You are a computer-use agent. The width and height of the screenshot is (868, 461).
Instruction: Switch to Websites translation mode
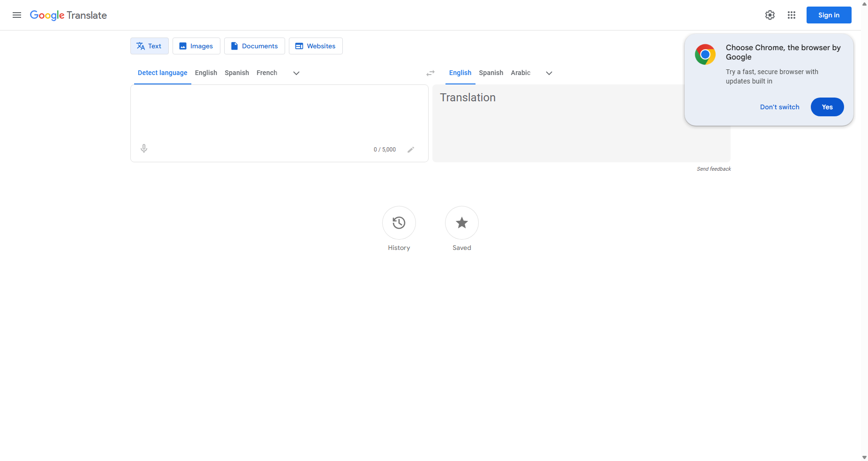(316, 46)
